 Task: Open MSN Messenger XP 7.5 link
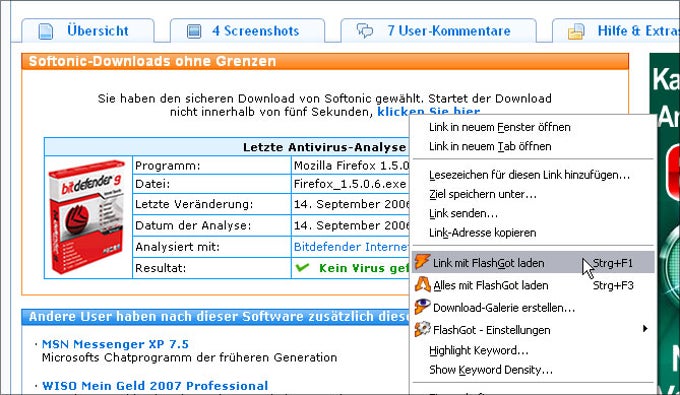[x=115, y=344]
